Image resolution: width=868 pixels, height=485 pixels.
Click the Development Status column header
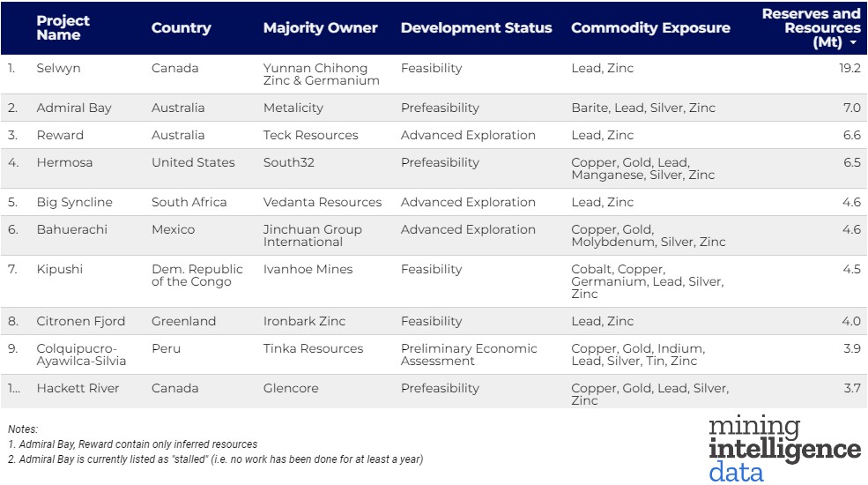coord(476,28)
